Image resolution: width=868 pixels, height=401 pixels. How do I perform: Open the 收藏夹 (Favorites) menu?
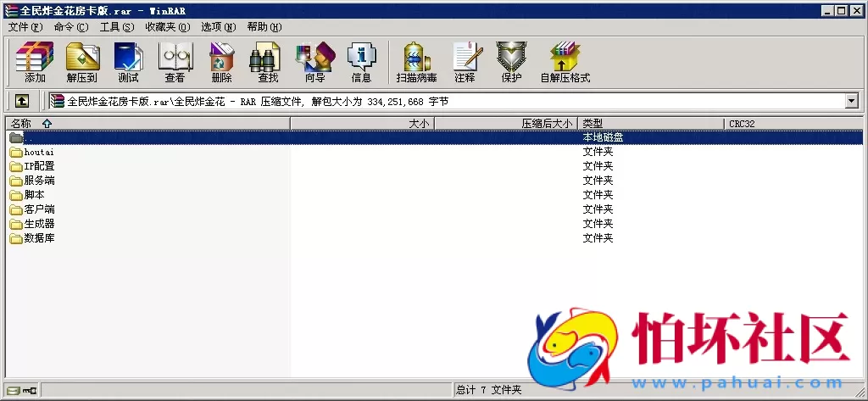[x=168, y=27]
